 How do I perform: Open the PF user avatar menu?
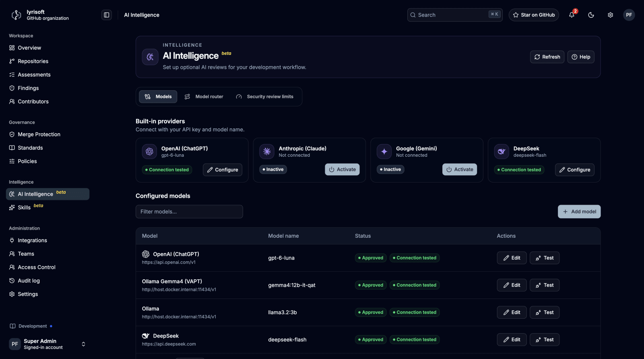(x=629, y=15)
